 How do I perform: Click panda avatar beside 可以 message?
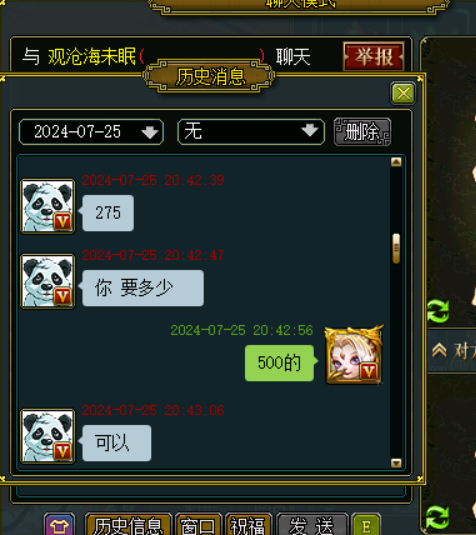click(x=47, y=436)
